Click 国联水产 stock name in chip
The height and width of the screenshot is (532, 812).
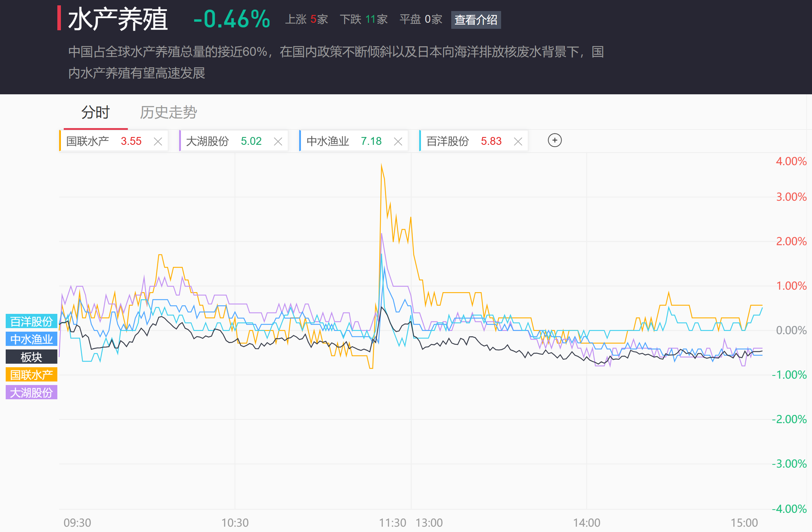click(x=88, y=141)
